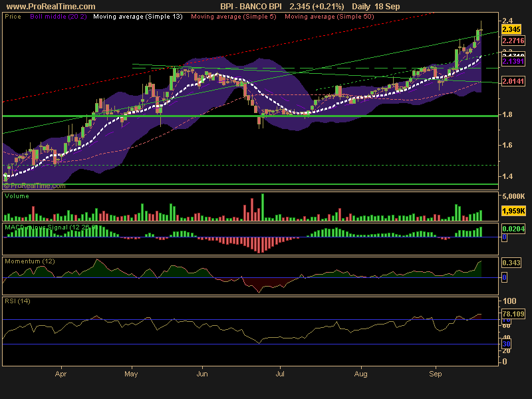Click the 100 label on RSI axis
The width and height of the screenshot is (532, 399).
coord(509,301)
